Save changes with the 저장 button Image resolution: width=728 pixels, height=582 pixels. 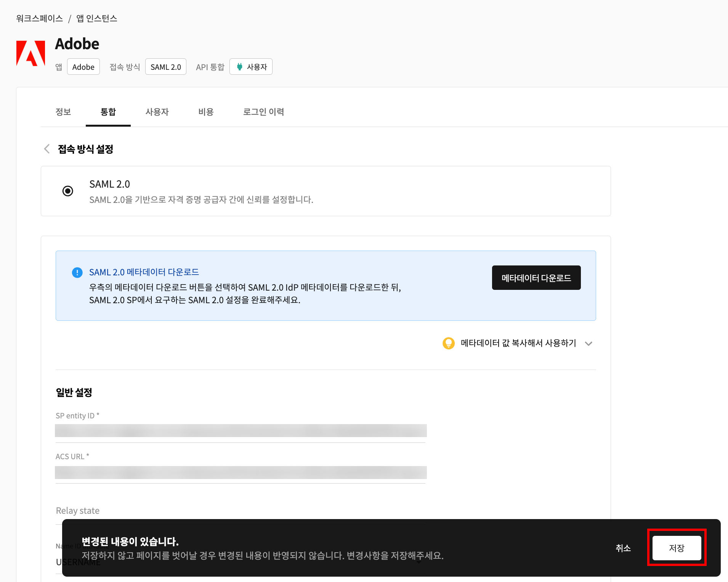point(677,548)
